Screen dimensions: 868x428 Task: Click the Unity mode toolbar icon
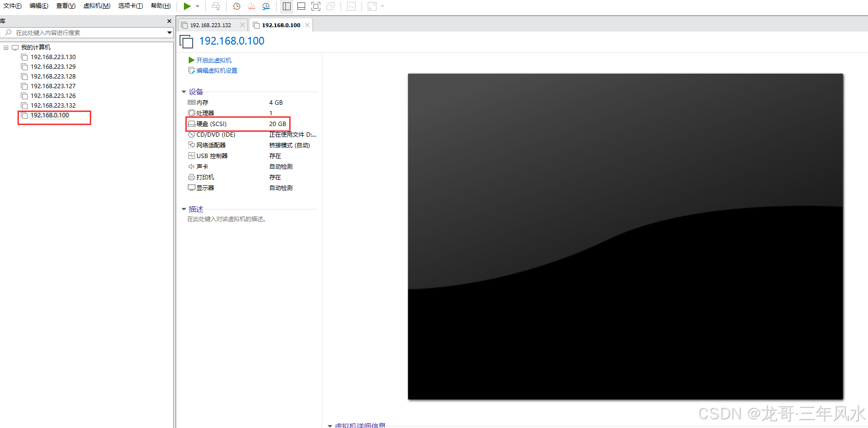click(x=330, y=6)
